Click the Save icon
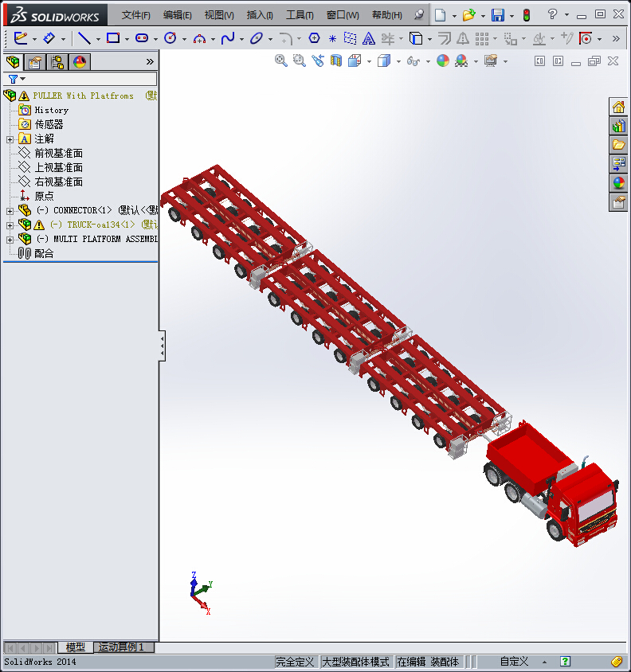 coord(498,15)
